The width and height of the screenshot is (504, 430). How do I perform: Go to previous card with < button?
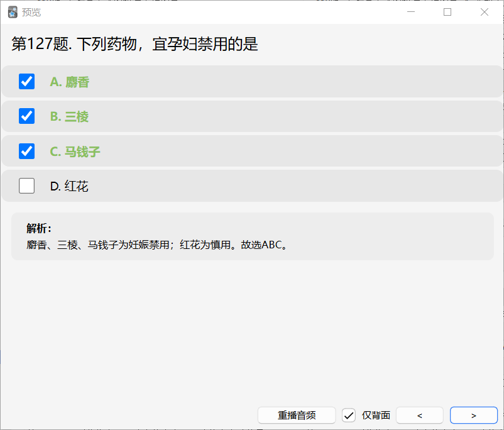pyautogui.click(x=419, y=415)
